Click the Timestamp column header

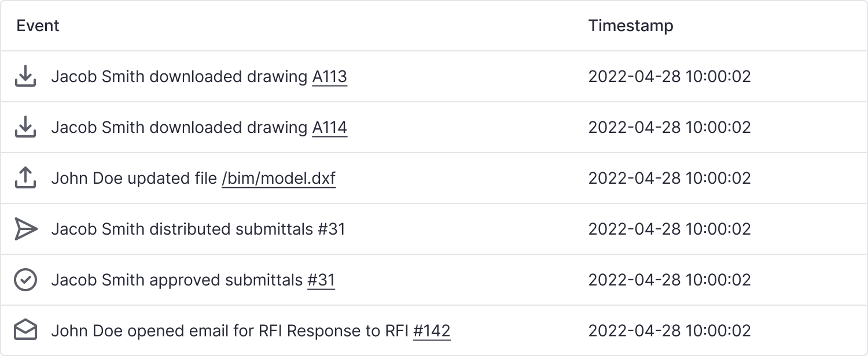(631, 26)
